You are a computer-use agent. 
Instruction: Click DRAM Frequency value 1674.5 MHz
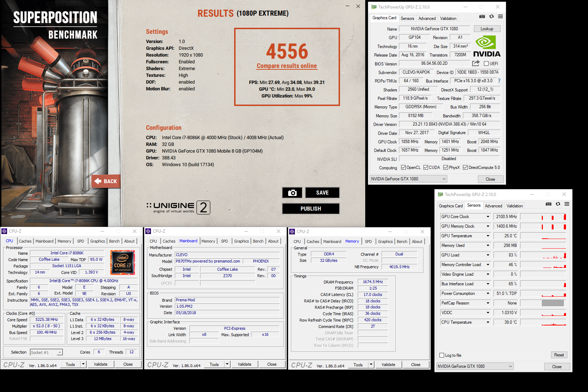pos(373,282)
